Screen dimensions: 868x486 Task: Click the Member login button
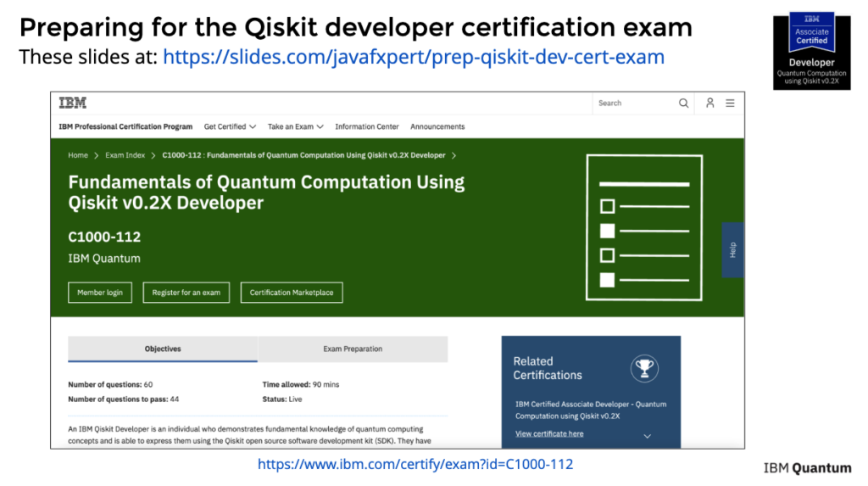100,293
